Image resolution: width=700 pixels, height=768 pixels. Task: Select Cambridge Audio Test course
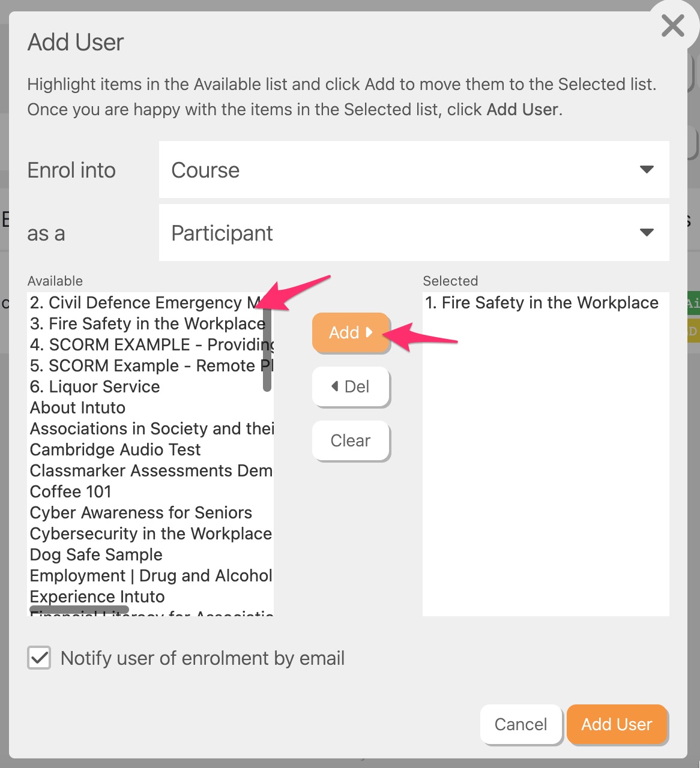(115, 450)
